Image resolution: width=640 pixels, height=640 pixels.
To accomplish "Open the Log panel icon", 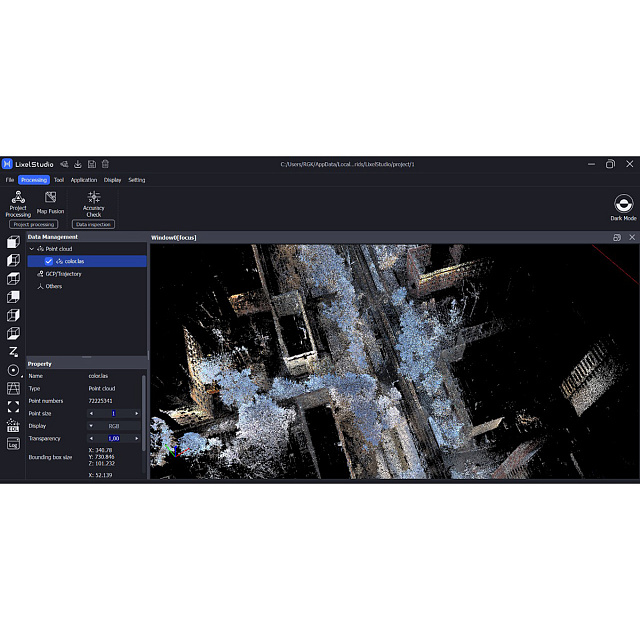I will point(13,444).
